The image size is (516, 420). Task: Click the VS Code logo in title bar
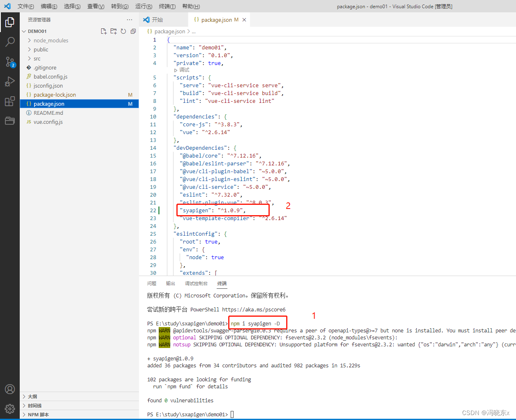(x=7, y=6)
